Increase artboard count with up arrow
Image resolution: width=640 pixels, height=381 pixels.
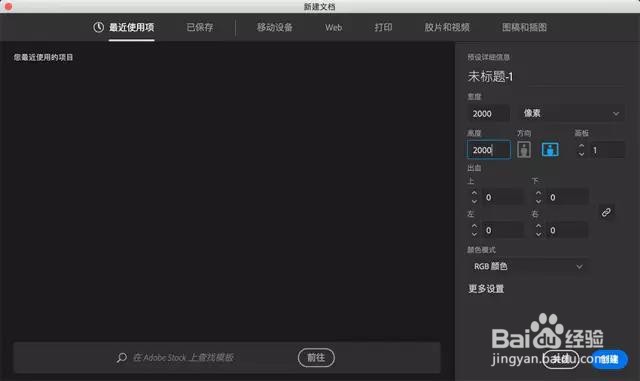pos(581,146)
